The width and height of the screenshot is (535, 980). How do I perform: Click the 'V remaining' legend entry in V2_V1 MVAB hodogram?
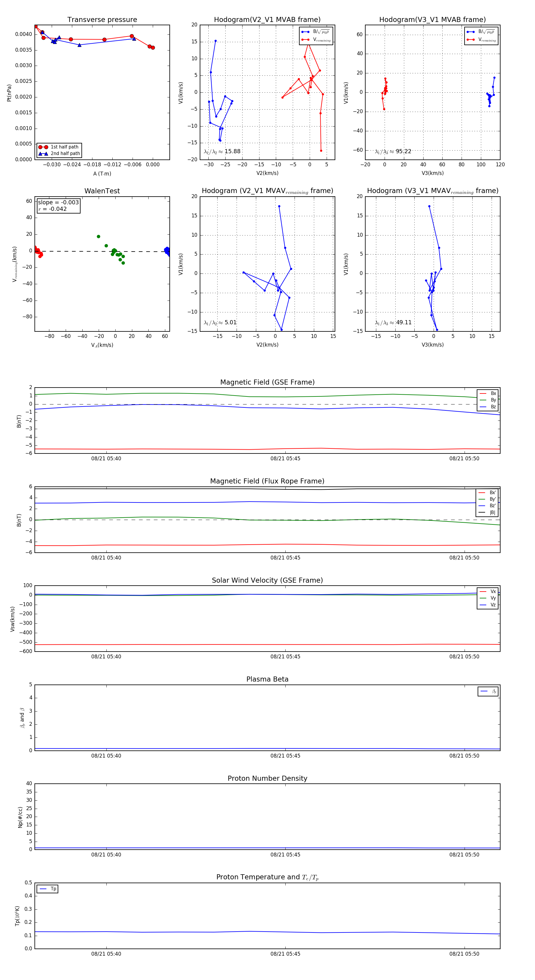(316, 39)
